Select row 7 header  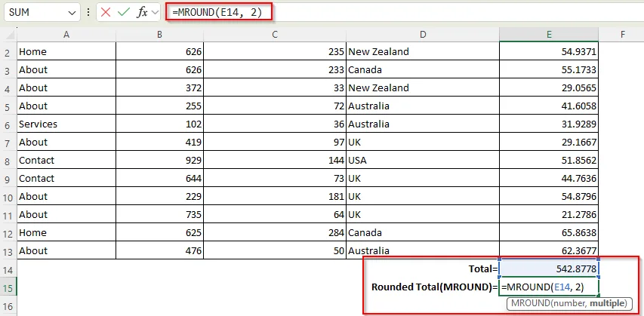point(8,143)
